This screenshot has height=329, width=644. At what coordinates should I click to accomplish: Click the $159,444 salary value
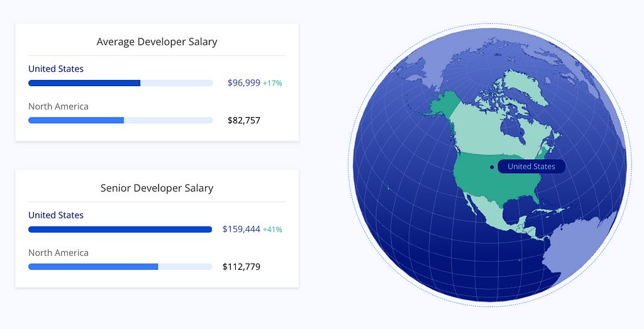point(241,229)
